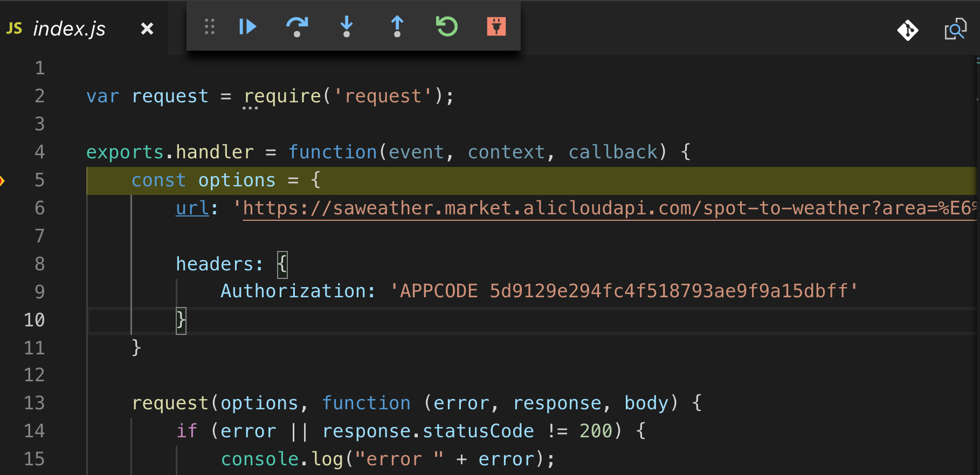
Task: Click 'const options' on highlighted line 5
Action: point(203,180)
